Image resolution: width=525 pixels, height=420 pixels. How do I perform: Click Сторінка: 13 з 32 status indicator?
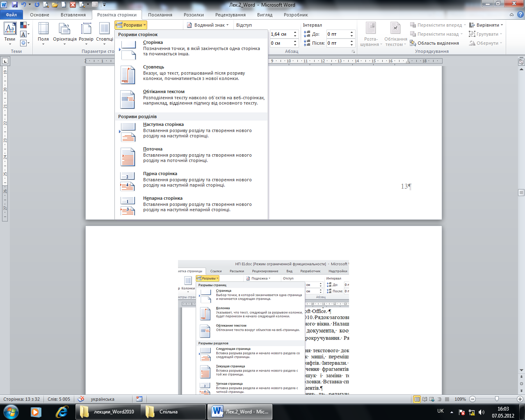click(x=22, y=399)
